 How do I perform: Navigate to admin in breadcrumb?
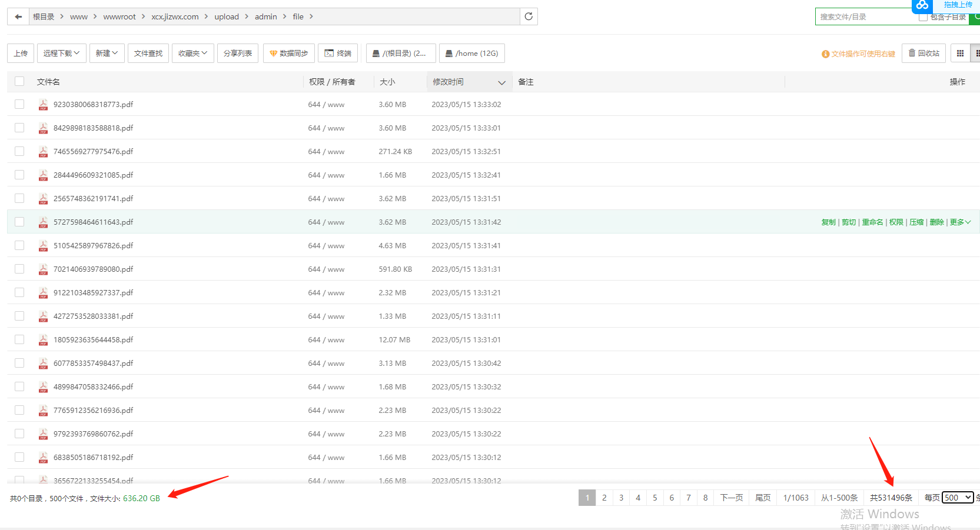(265, 16)
